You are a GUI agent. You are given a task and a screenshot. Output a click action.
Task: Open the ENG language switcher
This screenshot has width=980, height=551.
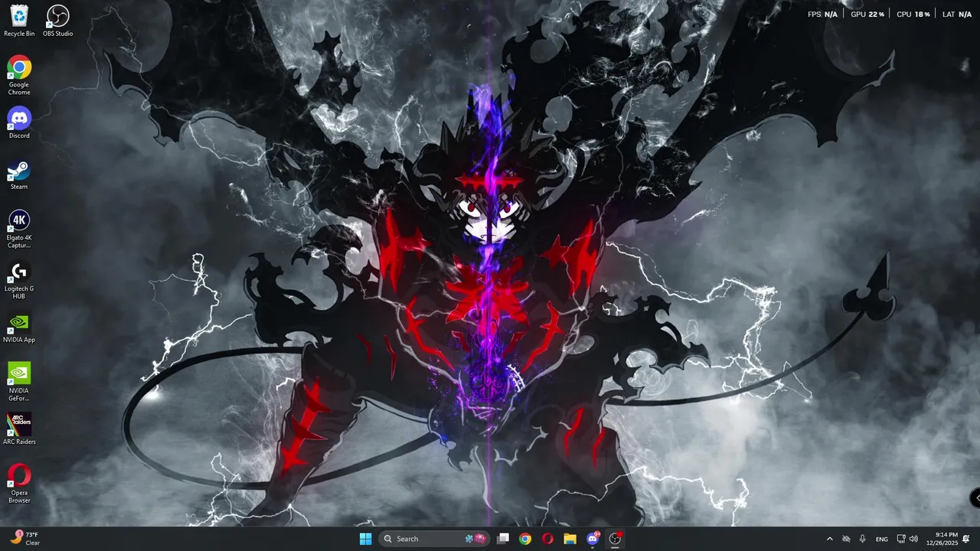(x=882, y=539)
